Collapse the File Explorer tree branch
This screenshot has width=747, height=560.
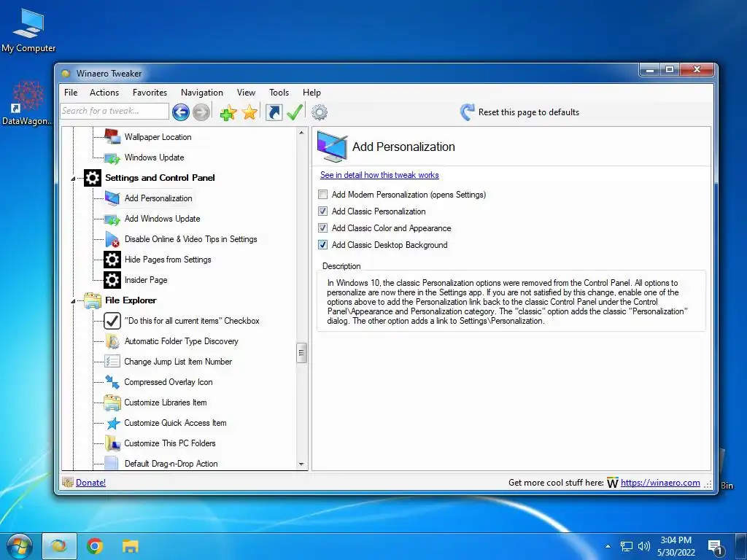(73, 301)
